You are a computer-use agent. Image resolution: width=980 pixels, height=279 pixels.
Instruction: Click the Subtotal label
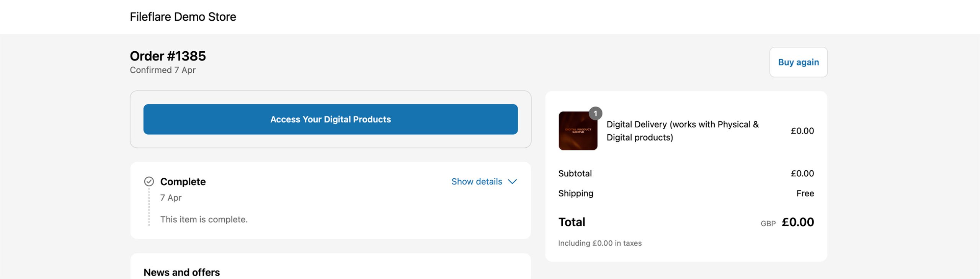(x=575, y=173)
